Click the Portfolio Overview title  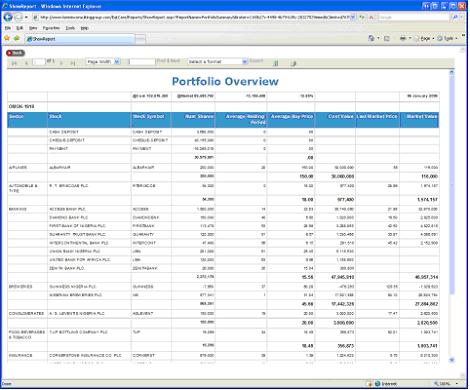tap(225, 81)
